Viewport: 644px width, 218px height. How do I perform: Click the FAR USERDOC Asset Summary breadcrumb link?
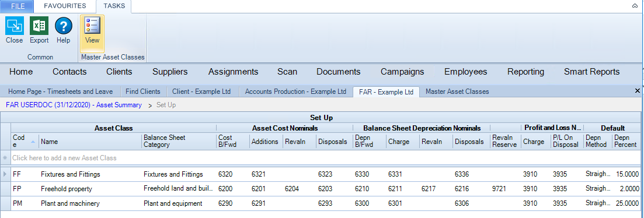pyautogui.click(x=74, y=105)
